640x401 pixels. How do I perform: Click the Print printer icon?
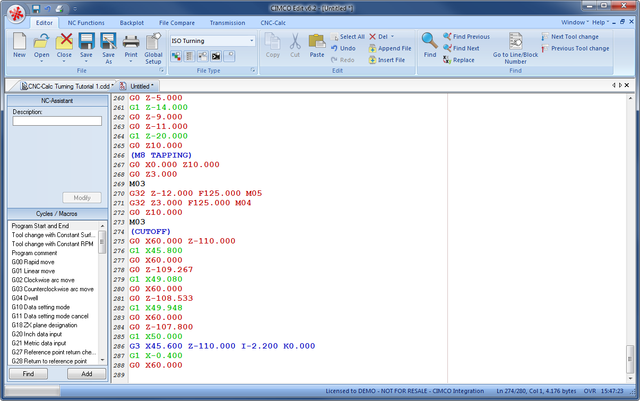coord(131,42)
